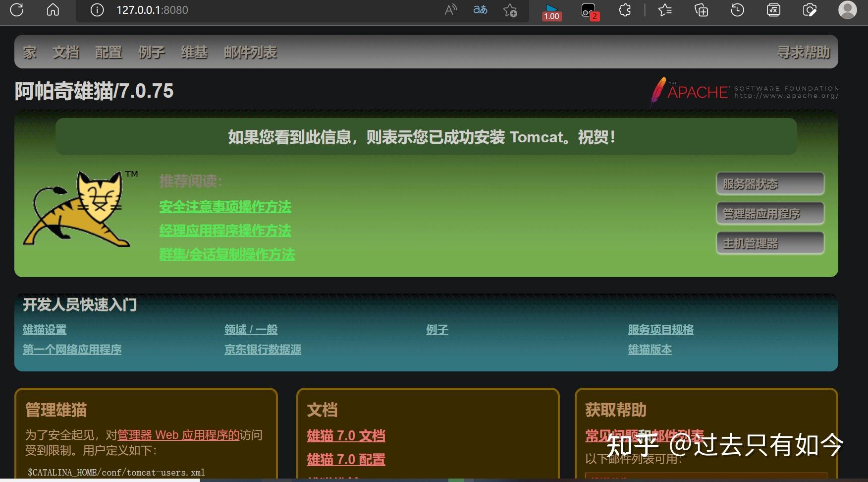Open the user profile avatar
The width and height of the screenshot is (868, 482).
[x=847, y=10]
